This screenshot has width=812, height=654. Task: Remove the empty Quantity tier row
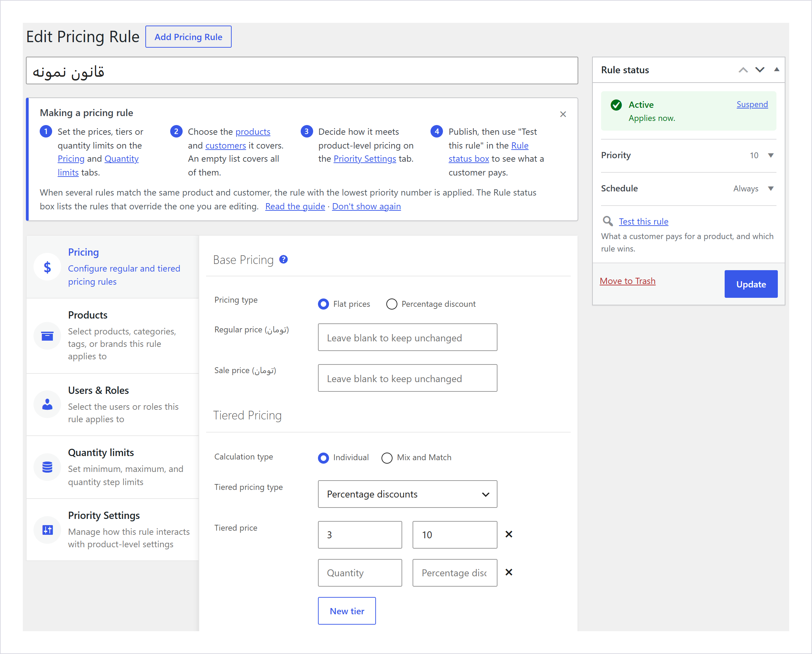tap(509, 572)
